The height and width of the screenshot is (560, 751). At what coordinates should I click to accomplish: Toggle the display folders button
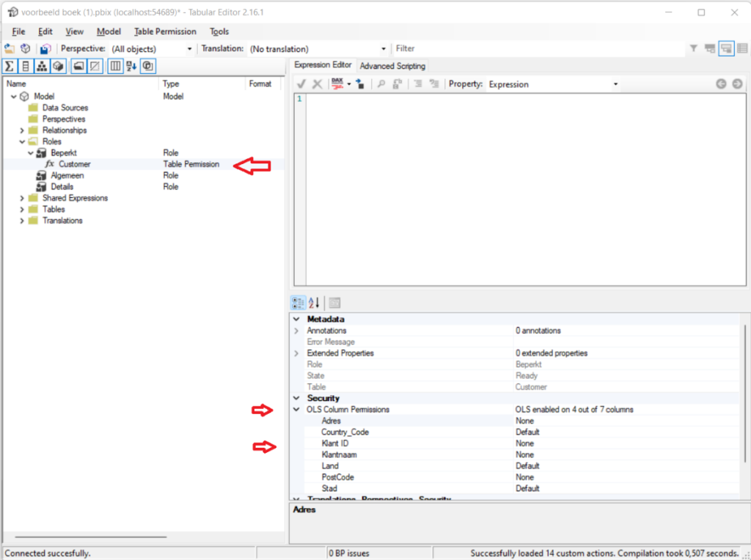tap(77, 66)
